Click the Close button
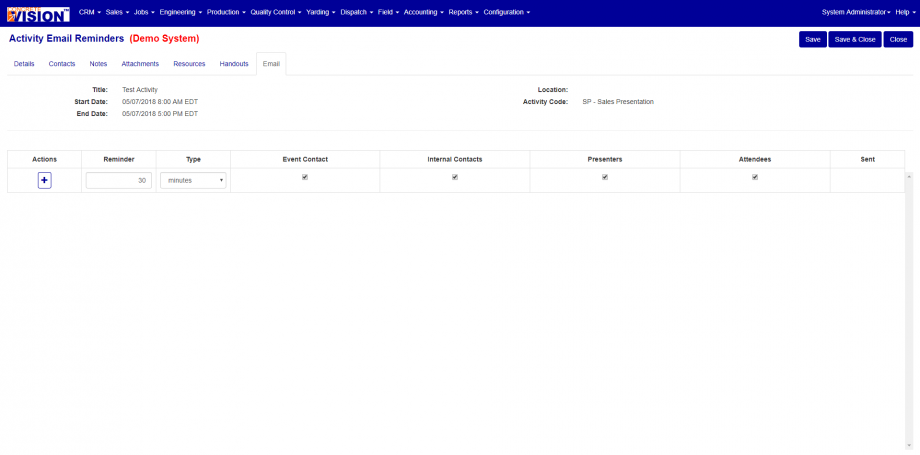Viewport: 920px width, 455px height. pos(898,39)
